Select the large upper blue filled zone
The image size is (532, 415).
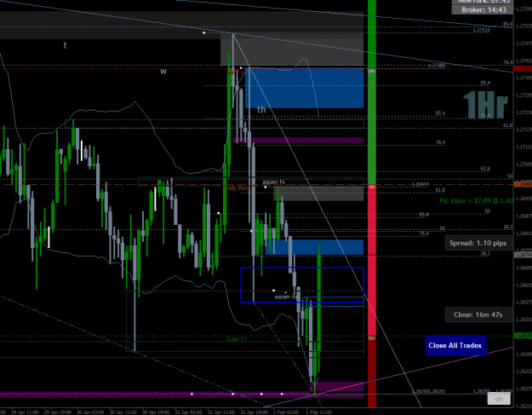tap(305, 89)
